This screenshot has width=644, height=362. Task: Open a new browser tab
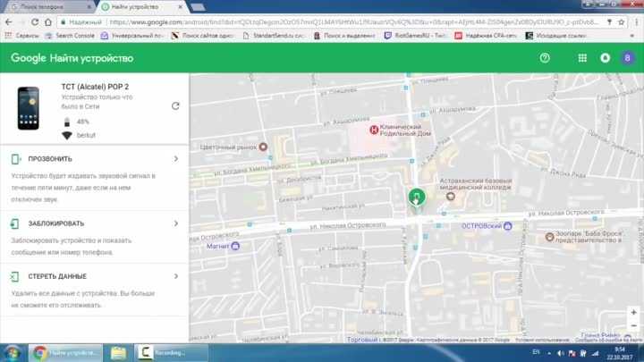[x=198, y=7]
